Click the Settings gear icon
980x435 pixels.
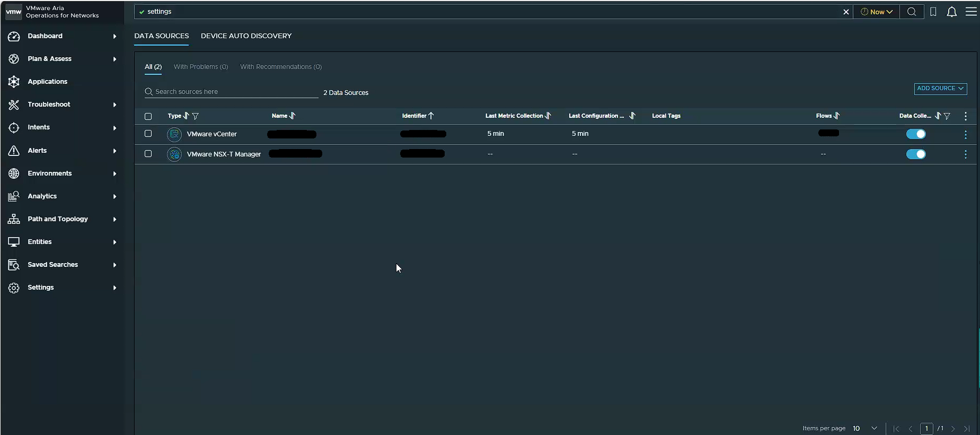coord(14,288)
